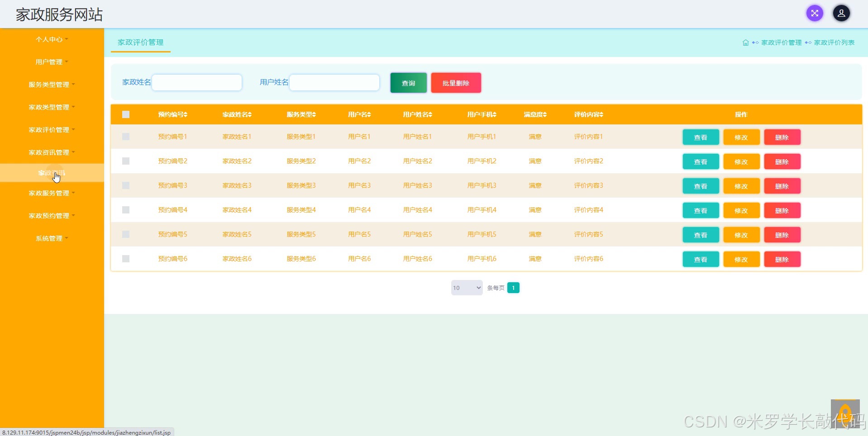Click 查看 for 预约编号6 row

[701, 259]
